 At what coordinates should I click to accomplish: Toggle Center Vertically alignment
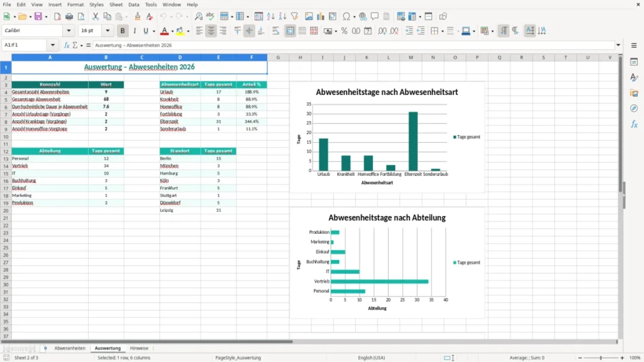pos(249,31)
